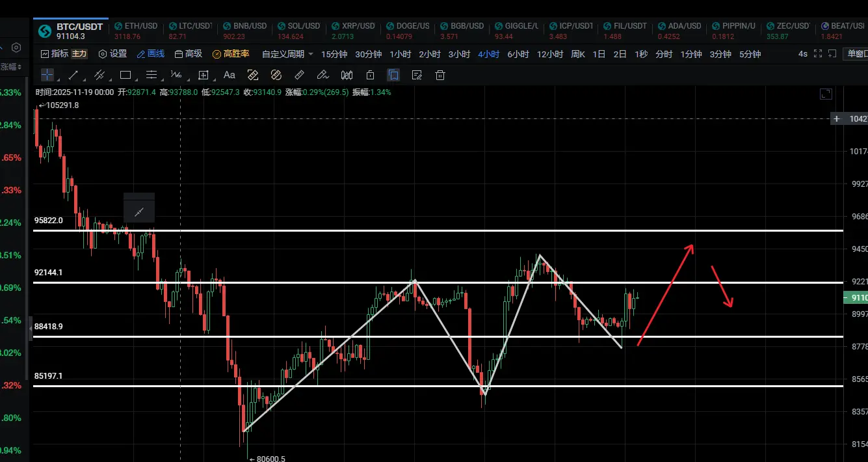Image resolution: width=868 pixels, height=462 pixels.
Task: Open the 单窗口 window layout dropdown
Action: 856,54
